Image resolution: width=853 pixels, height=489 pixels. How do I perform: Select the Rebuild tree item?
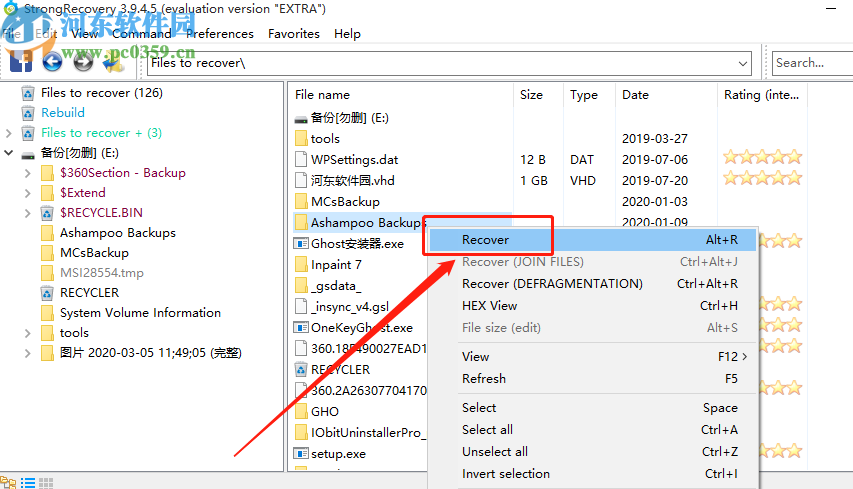63,113
